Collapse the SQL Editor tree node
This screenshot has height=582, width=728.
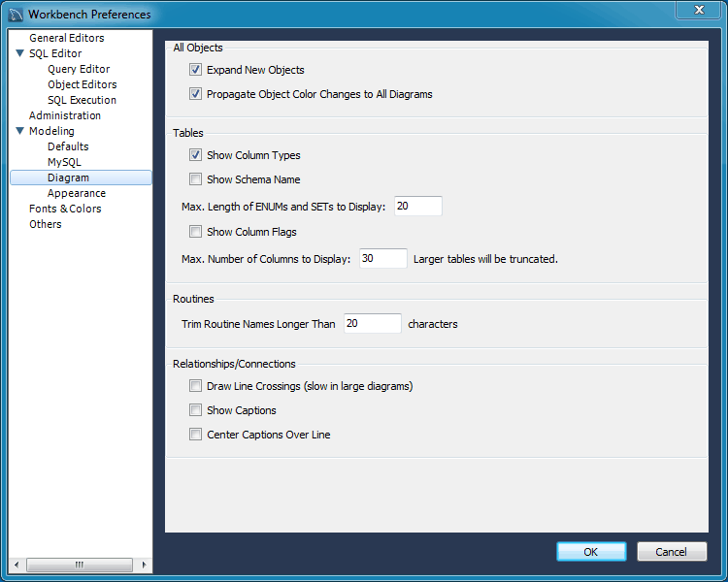coord(20,53)
